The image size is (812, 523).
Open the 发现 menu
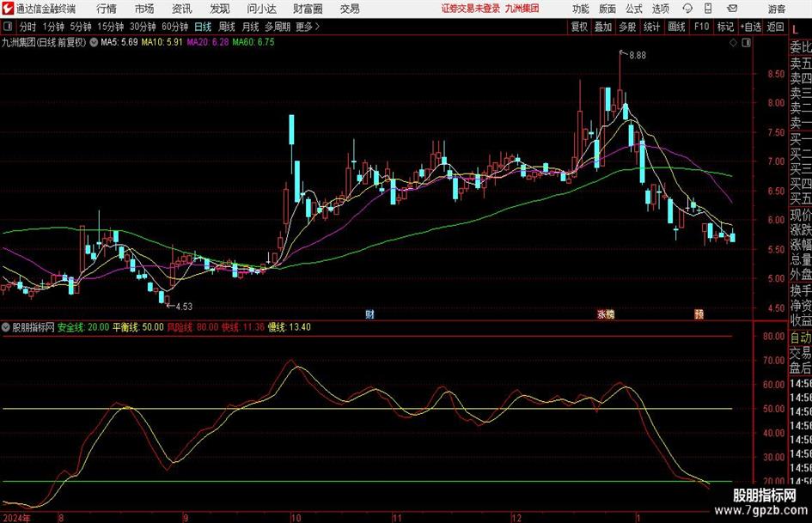pyautogui.click(x=220, y=9)
